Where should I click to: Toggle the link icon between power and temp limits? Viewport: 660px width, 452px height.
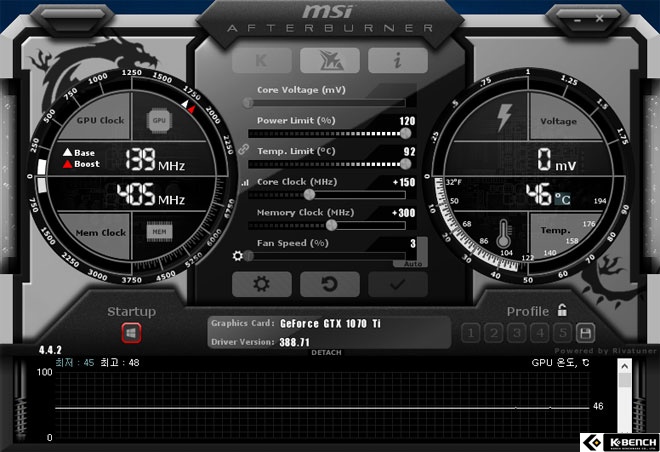click(243, 149)
